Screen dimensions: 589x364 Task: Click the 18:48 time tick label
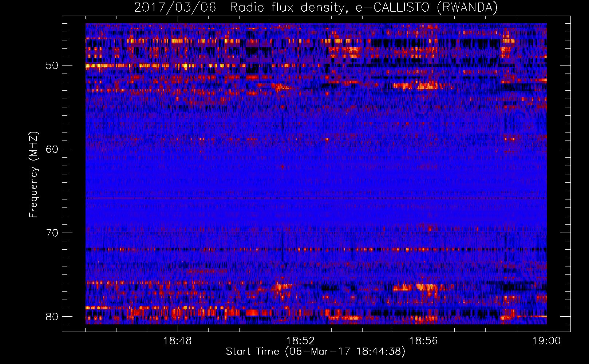(x=178, y=341)
